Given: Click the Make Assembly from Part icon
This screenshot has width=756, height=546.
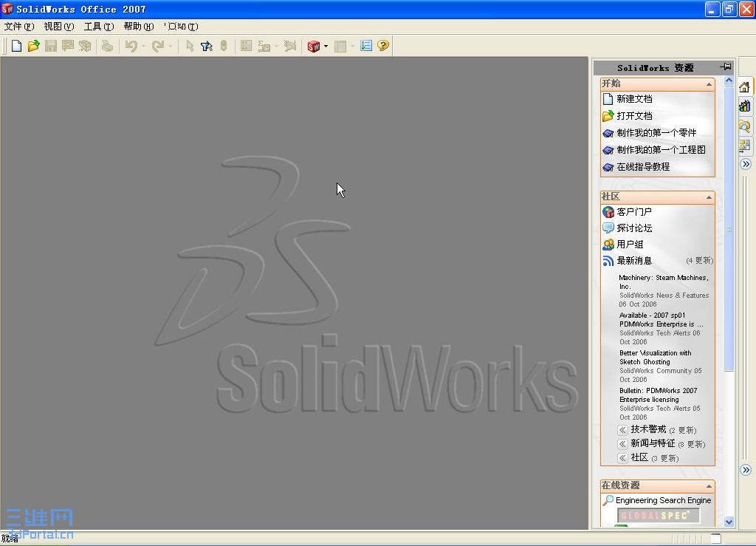Looking at the screenshot, I should pyautogui.click(x=85, y=46).
